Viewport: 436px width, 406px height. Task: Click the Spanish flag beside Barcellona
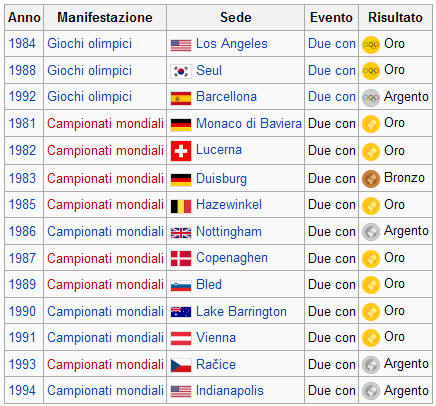coord(181,98)
